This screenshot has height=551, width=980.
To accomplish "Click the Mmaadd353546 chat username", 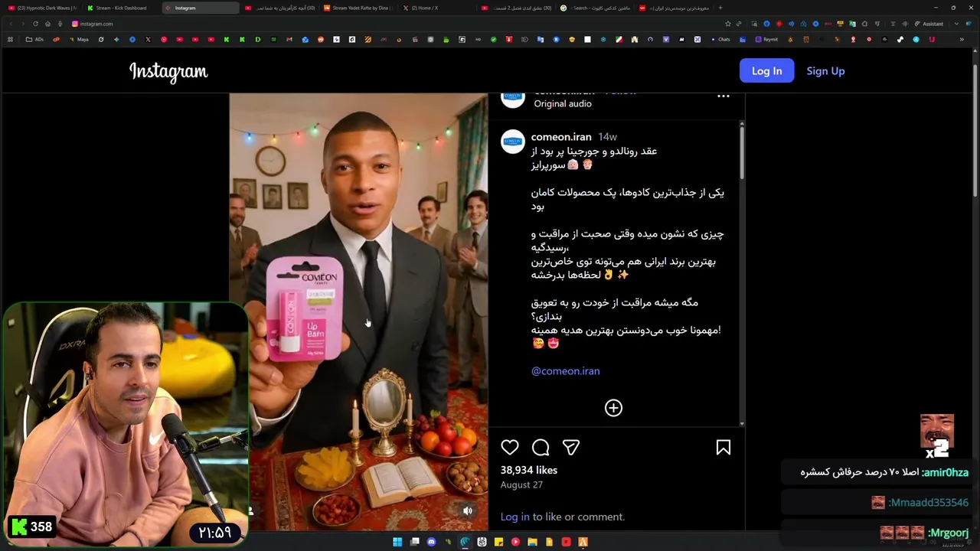I will pyautogui.click(x=929, y=503).
